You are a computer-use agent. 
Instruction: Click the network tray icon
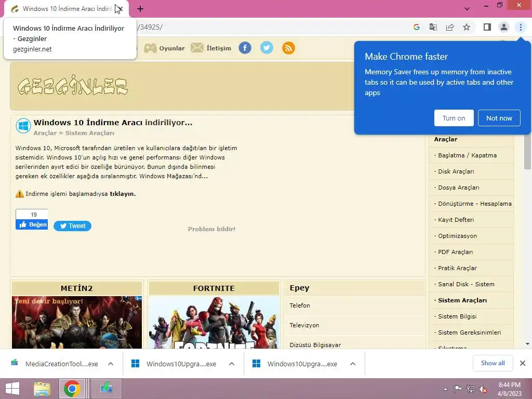click(470, 389)
